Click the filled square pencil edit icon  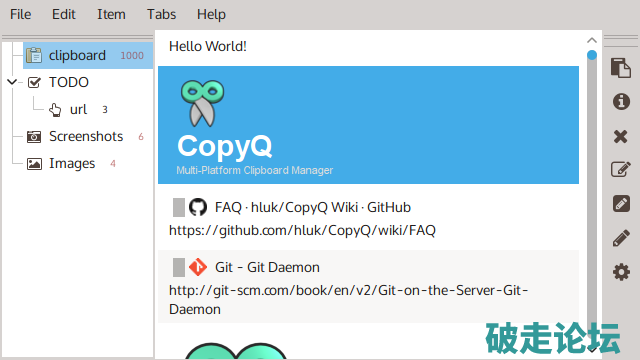[x=621, y=203]
